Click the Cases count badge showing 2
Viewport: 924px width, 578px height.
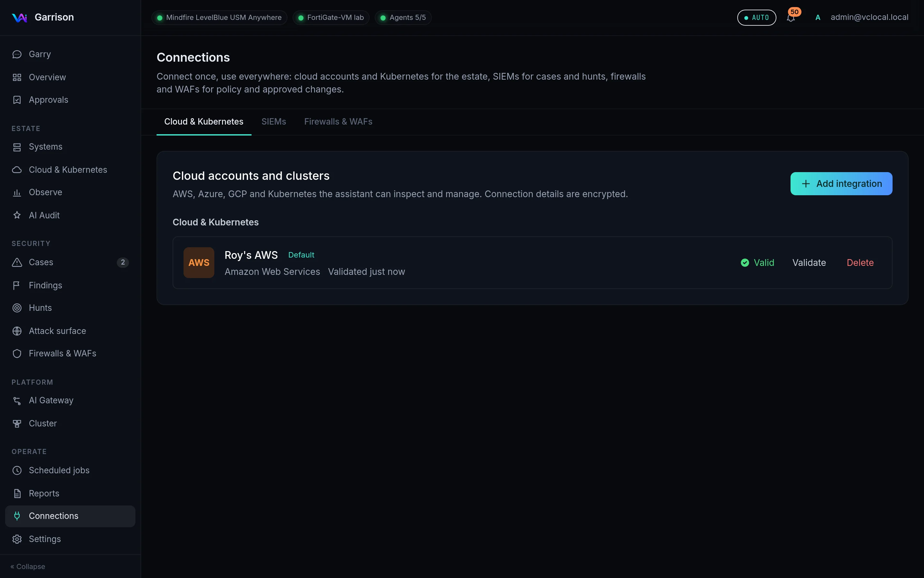[123, 262]
